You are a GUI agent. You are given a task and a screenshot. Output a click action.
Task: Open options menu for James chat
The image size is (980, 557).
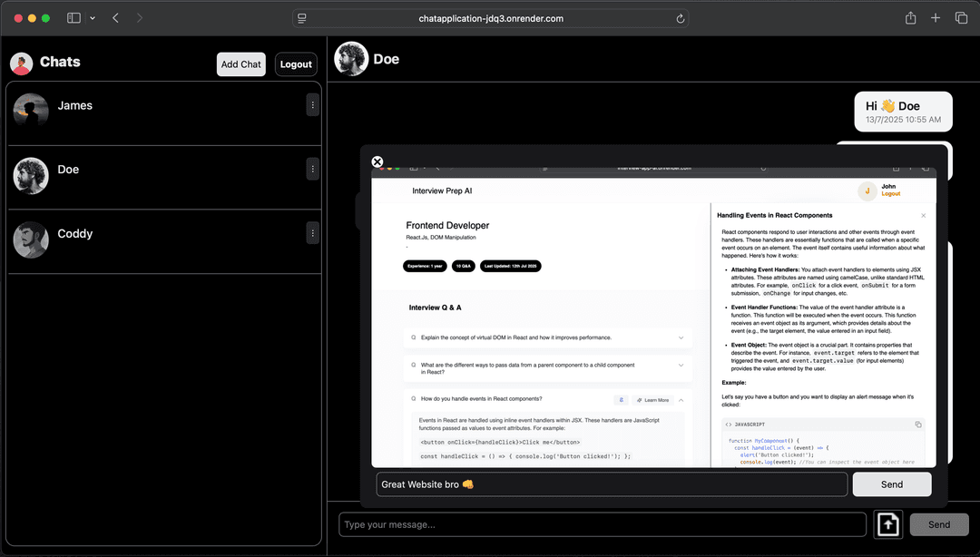click(x=313, y=105)
